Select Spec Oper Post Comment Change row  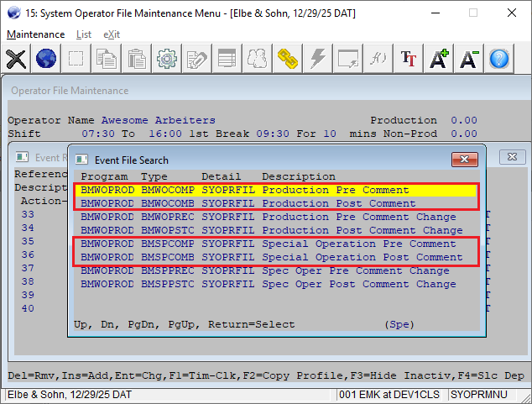(277, 284)
